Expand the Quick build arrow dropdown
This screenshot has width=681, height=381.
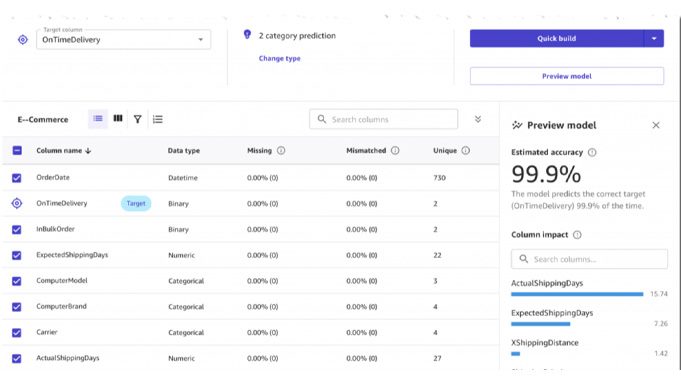[x=654, y=38]
